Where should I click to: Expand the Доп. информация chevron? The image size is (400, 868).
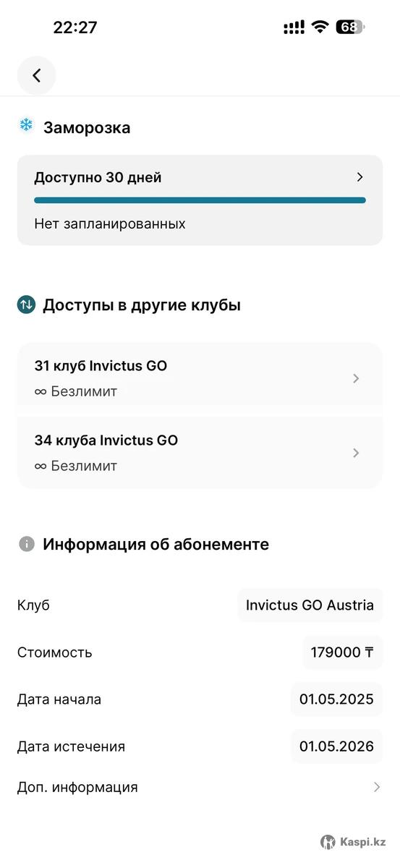[x=376, y=787]
